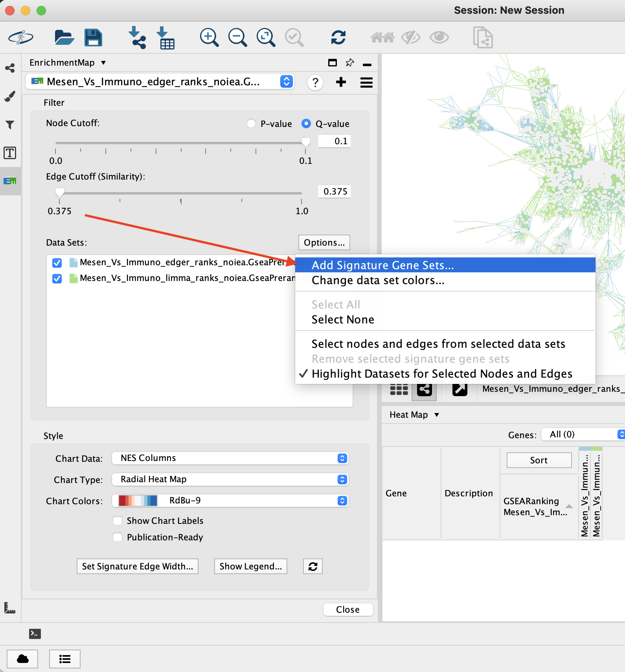Close the EnrichmentMap panel with Close button
The image size is (625, 672).
[x=348, y=610]
